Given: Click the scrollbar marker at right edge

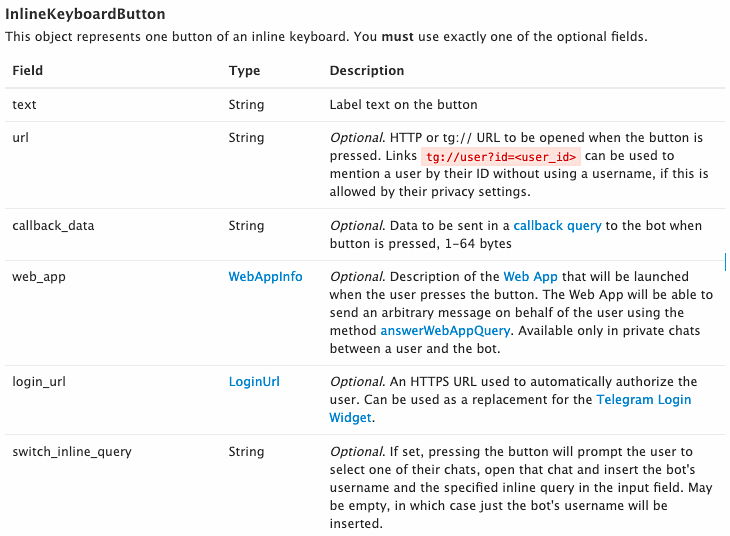Looking at the screenshot, I should (x=725, y=262).
